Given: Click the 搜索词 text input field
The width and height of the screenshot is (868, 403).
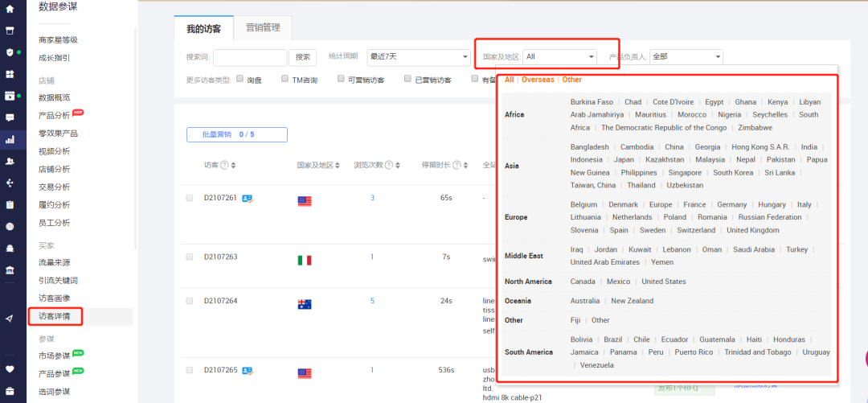Looking at the screenshot, I should (x=250, y=57).
